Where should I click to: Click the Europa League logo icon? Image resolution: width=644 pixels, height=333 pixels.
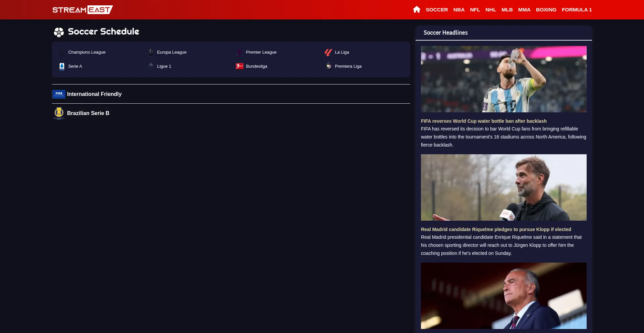coord(151,52)
